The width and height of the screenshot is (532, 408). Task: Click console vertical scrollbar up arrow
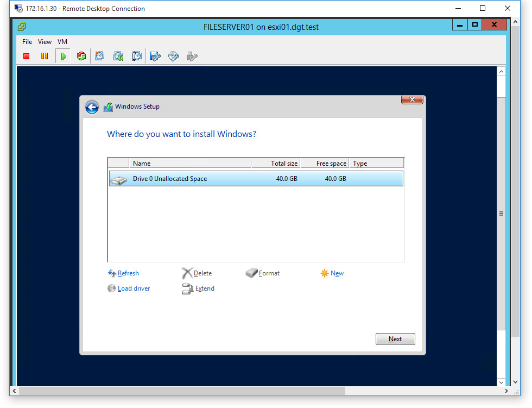(x=502, y=72)
